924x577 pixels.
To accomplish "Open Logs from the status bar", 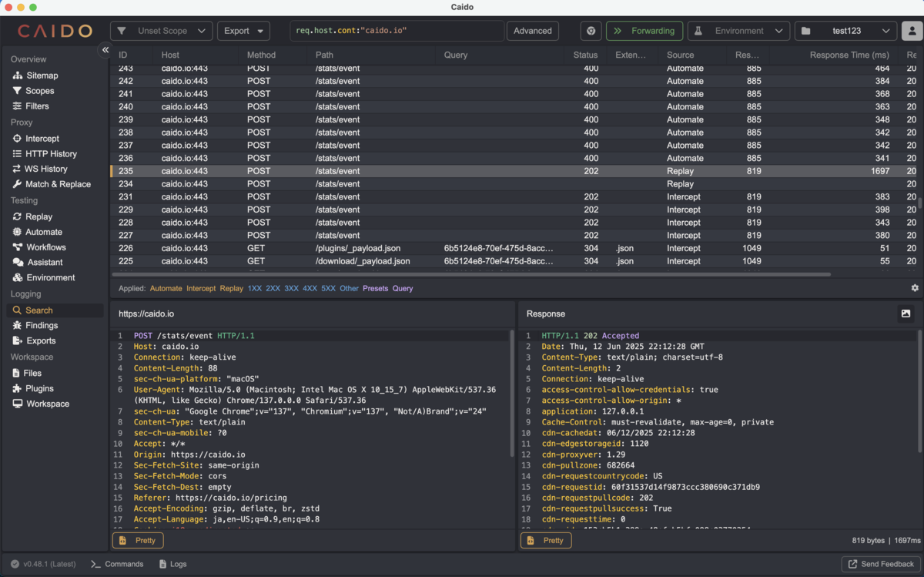I will (172, 564).
